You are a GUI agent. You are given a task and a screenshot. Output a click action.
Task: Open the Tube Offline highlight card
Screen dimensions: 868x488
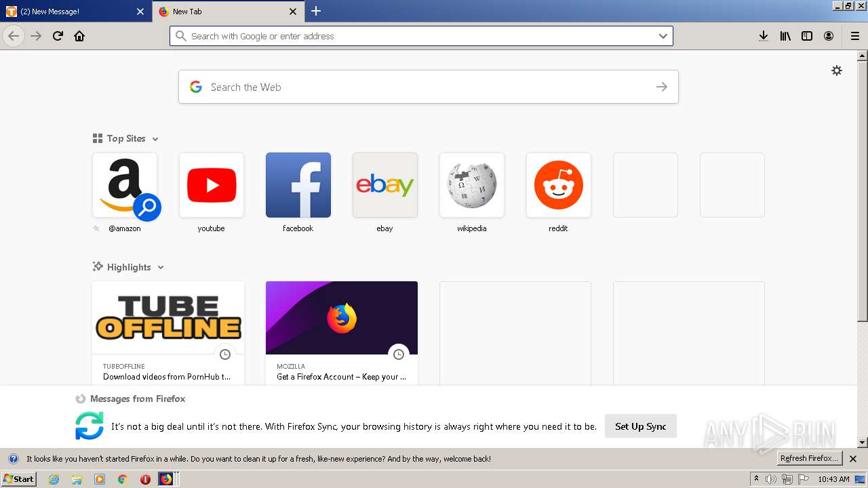168,333
